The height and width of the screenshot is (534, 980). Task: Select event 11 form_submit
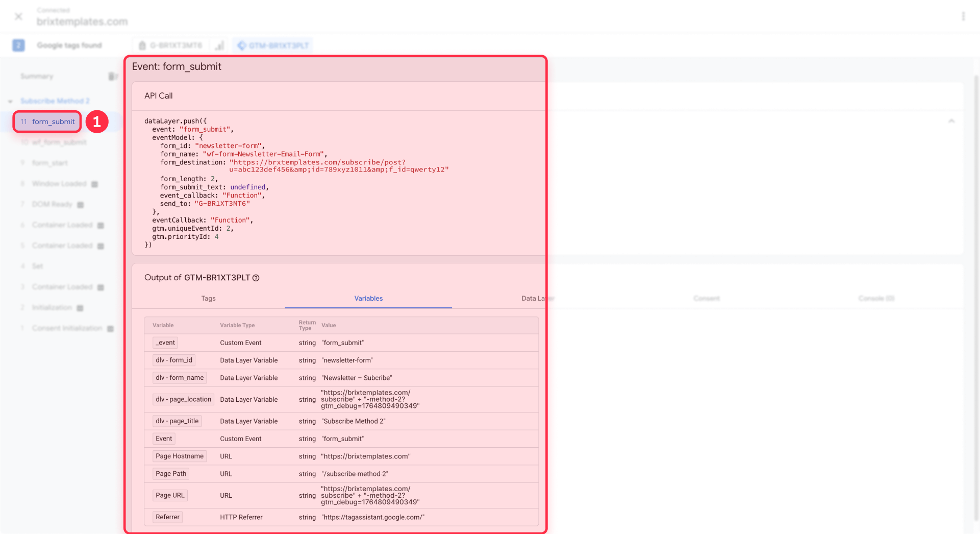coord(47,122)
